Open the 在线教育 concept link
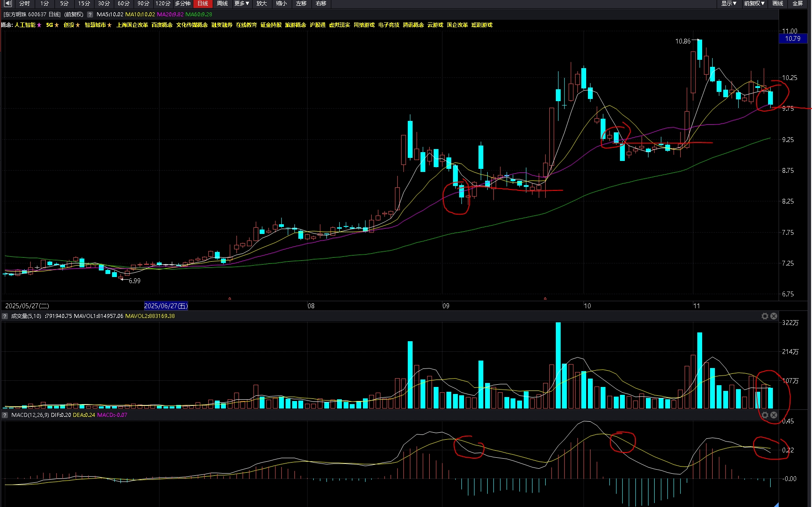812x507 pixels. point(246,25)
